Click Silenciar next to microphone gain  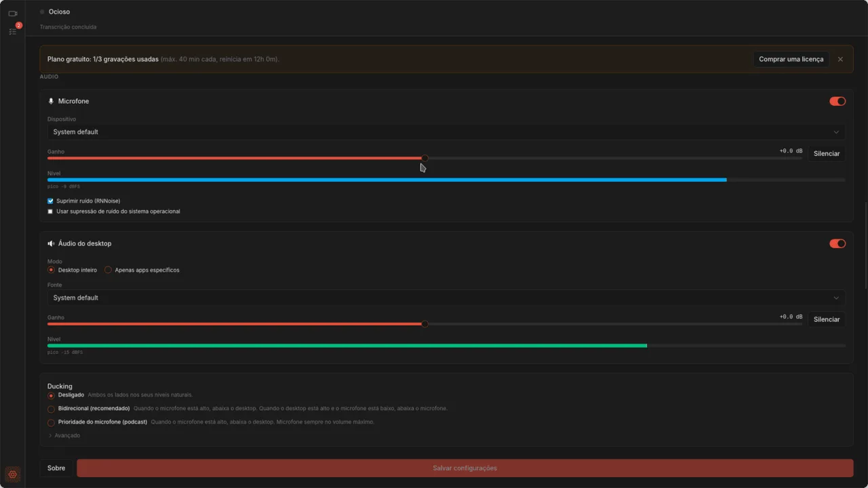point(827,154)
